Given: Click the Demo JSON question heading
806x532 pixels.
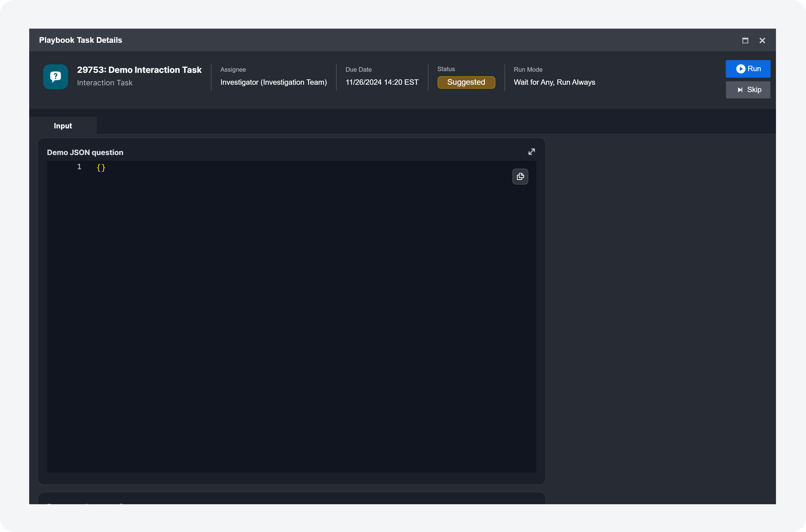Looking at the screenshot, I should coord(85,152).
